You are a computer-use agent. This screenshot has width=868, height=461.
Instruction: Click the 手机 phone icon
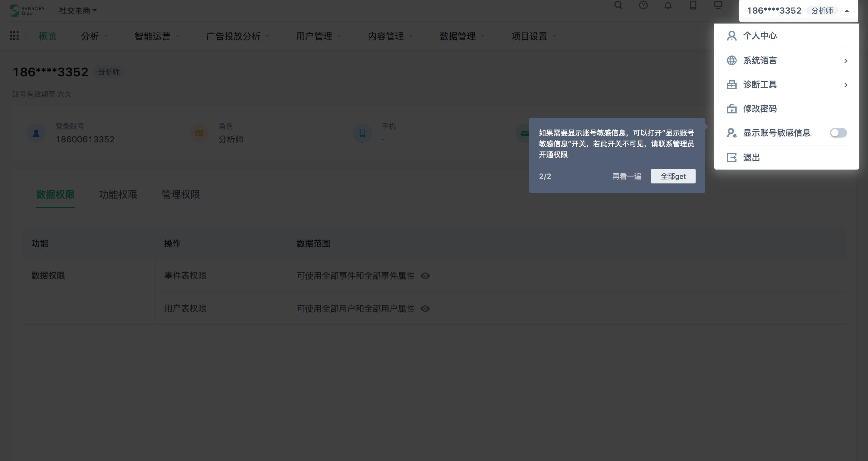(362, 133)
